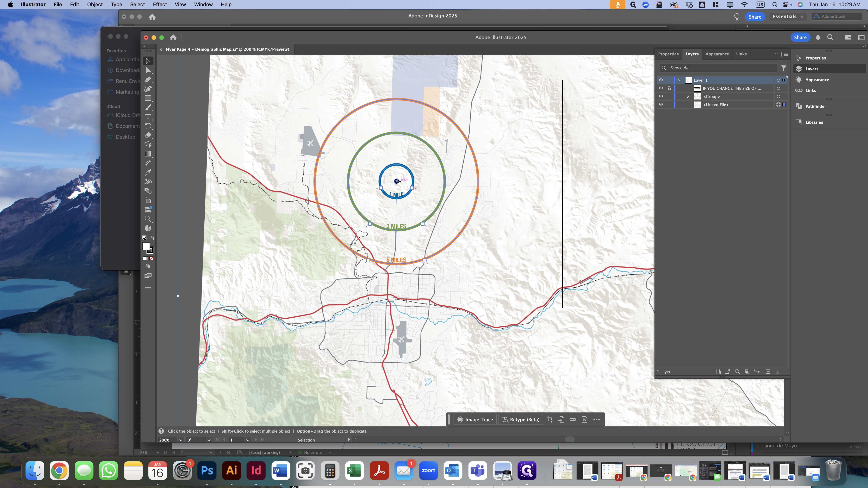868x488 pixels.
Task: Click Embed image icon in contextual bar
Action: (561, 419)
